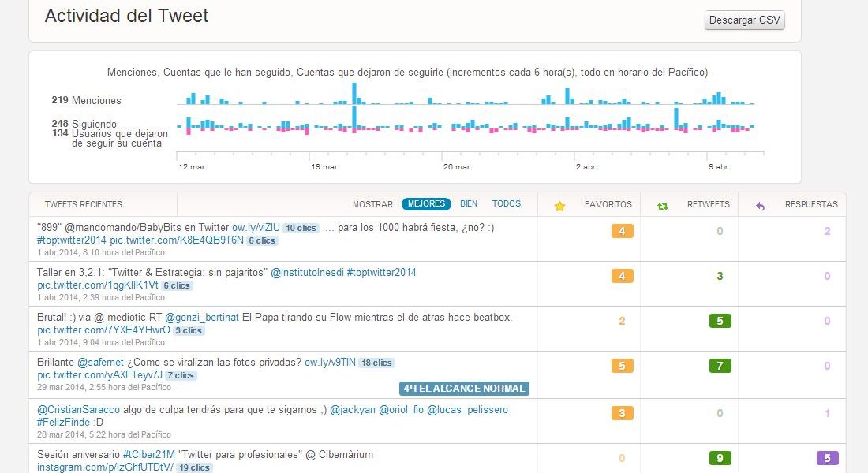Click the 18 clics badge
Image resolution: width=868 pixels, height=473 pixels.
[376, 363]
